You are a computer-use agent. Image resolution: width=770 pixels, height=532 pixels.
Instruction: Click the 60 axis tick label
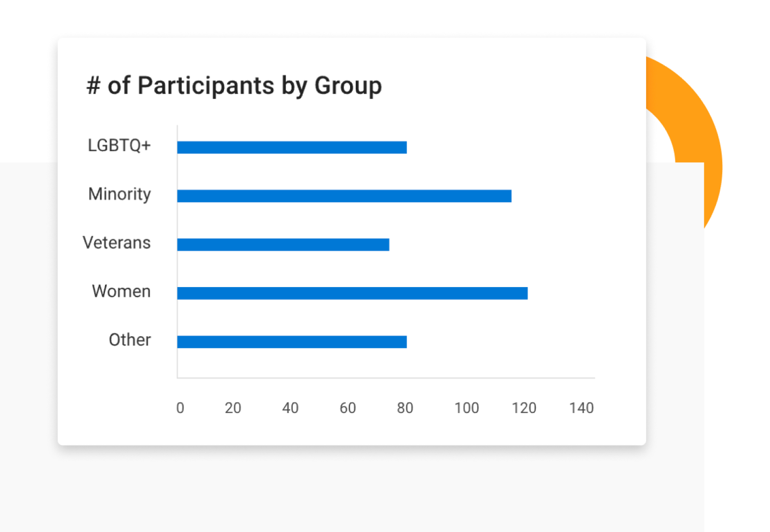(348, 408)
